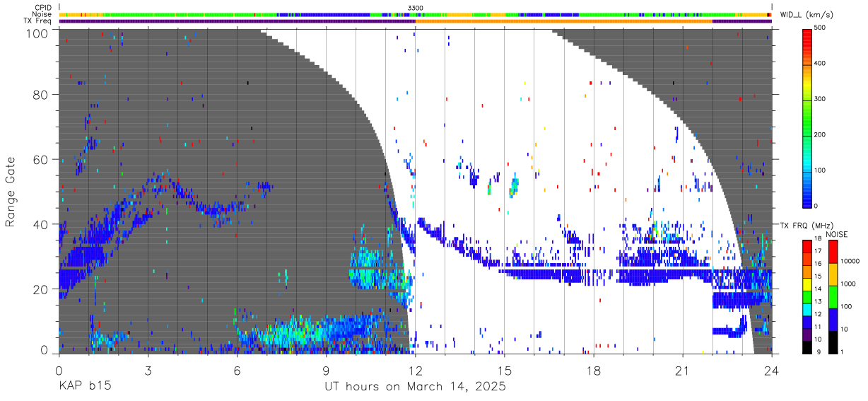Click the TX frequency legend color bar

[x=807, y=297]
